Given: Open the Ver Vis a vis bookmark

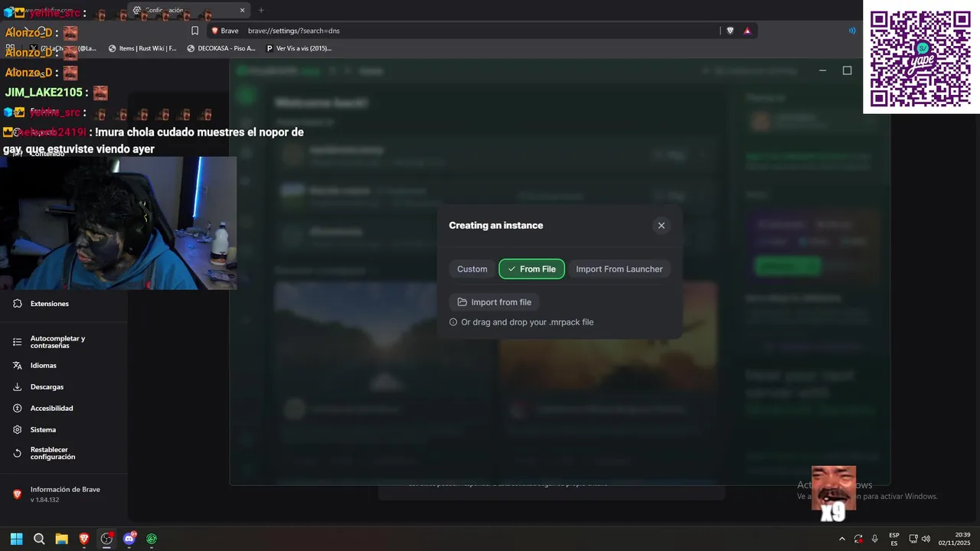Looking at the screenshot, I should point(299,48).
